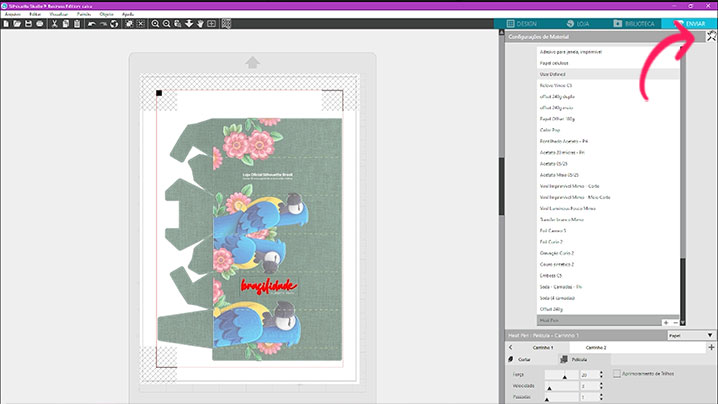
Task: Increase the Força value with the stepper
Action: (601, 372)
